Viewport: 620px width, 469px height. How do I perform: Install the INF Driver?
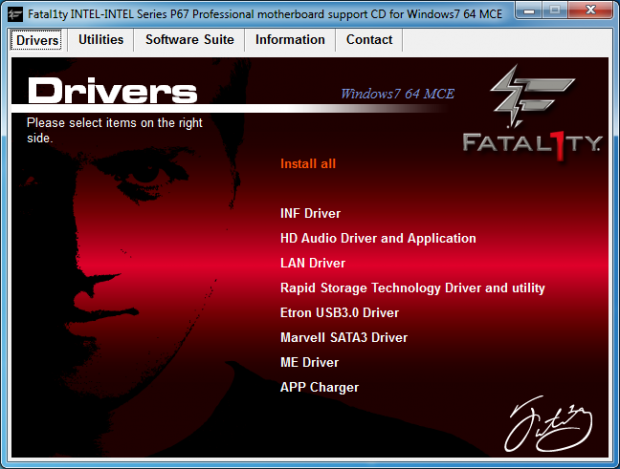pyautogui.click(x=310, y=213)
